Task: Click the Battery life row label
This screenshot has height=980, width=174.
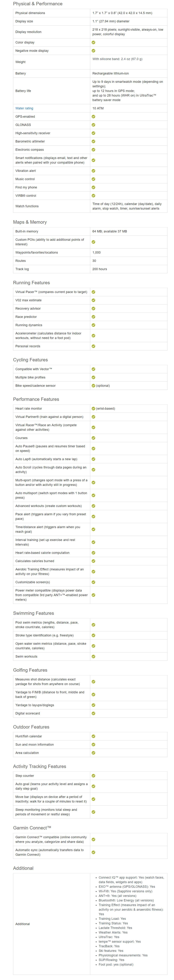Action: click(23, 91)
